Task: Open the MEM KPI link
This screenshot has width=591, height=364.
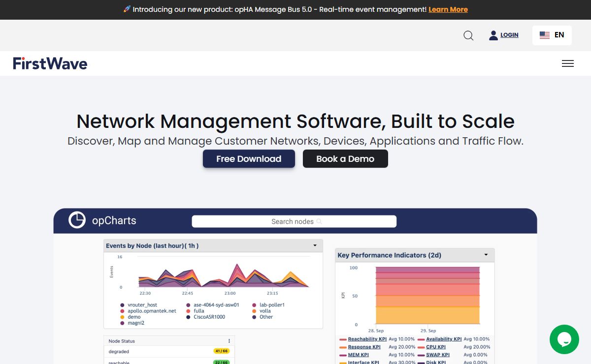Action: pos(358,355)
